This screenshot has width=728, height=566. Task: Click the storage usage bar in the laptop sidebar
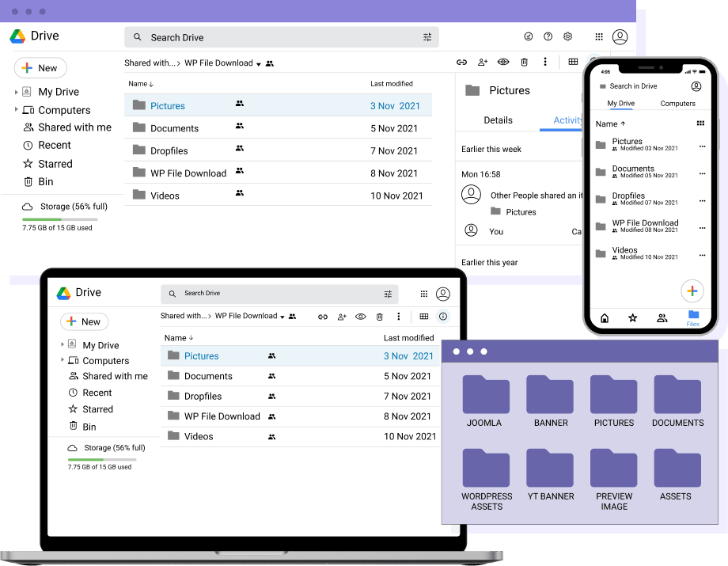[101, 459]
